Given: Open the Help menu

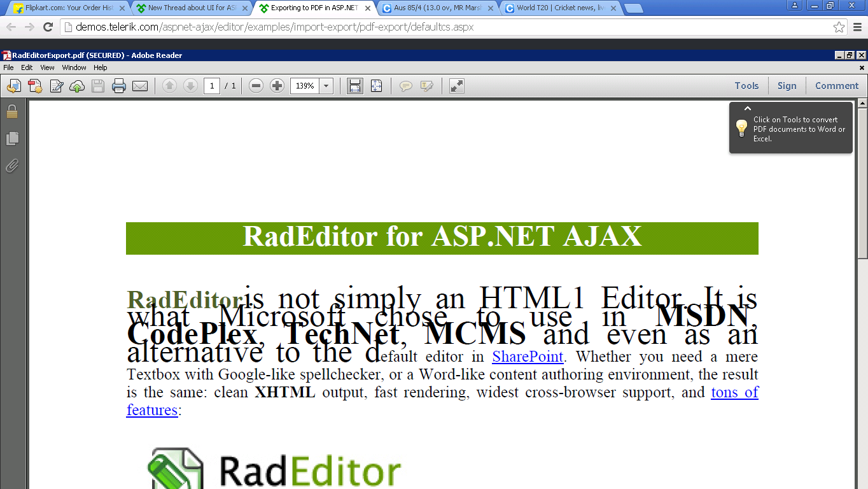Looking at the screenshot, I should pyautogui.click(x=101, y=67).
